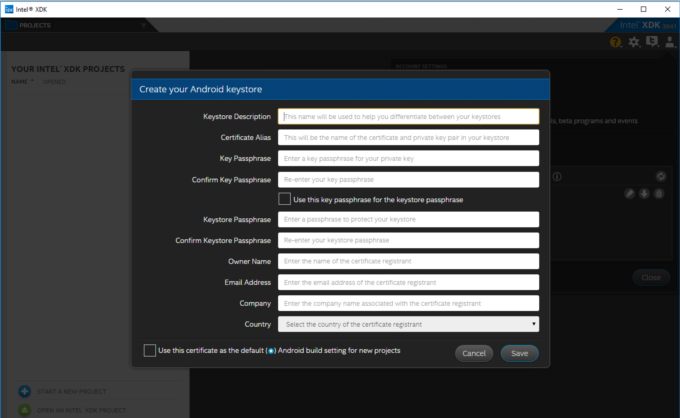The height and width of the screenshot is (418, 680).
Task: Open the Country dropdown list
Action: pos(409,324)
